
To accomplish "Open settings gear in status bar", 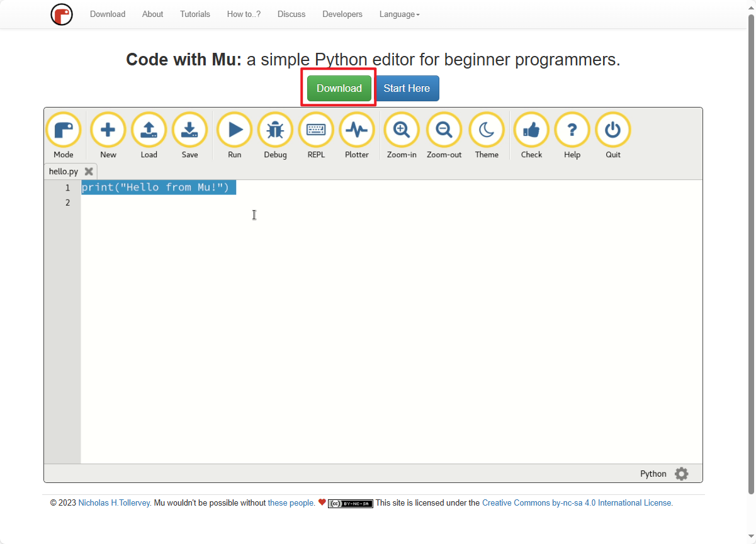I will coord(681,474).
